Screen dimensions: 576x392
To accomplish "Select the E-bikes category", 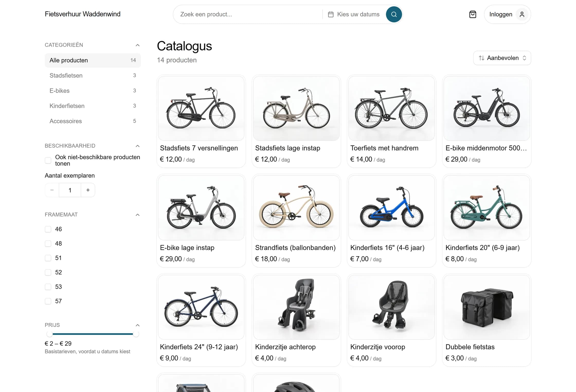I will 93,91.
